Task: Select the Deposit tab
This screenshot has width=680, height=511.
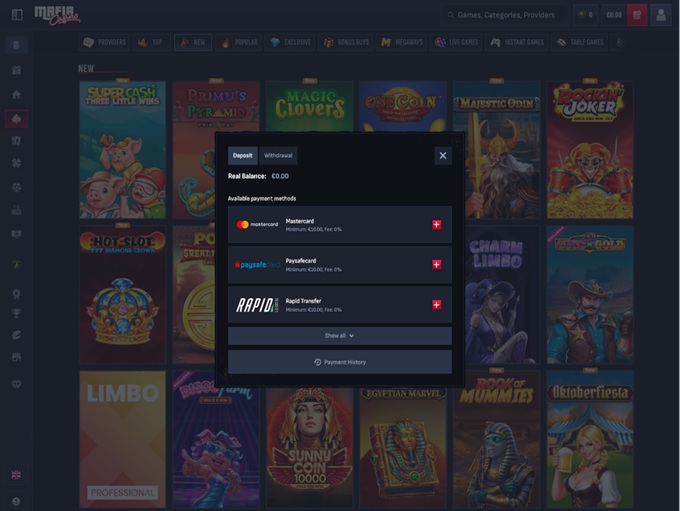Action: tap(243, 156)
